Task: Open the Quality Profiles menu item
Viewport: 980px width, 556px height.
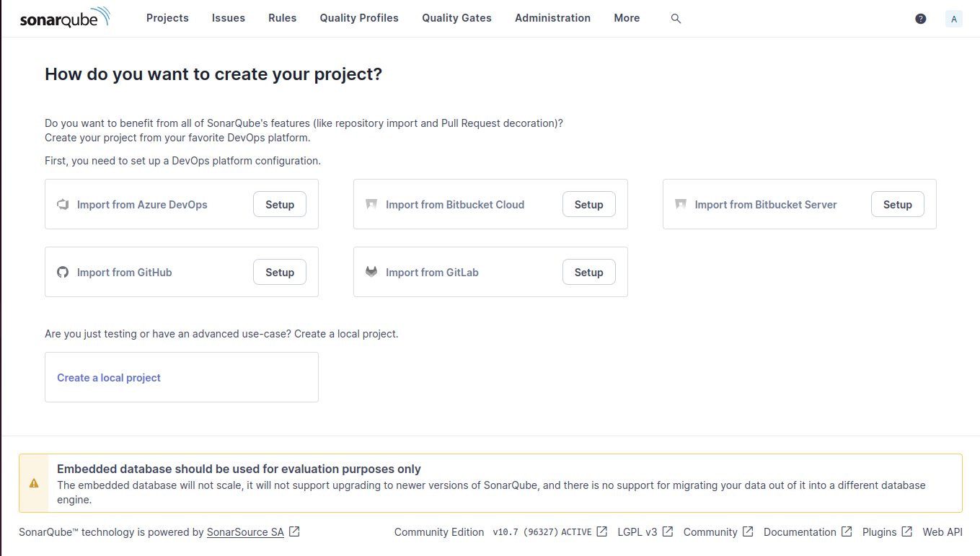Action: (x=359, y=18)
